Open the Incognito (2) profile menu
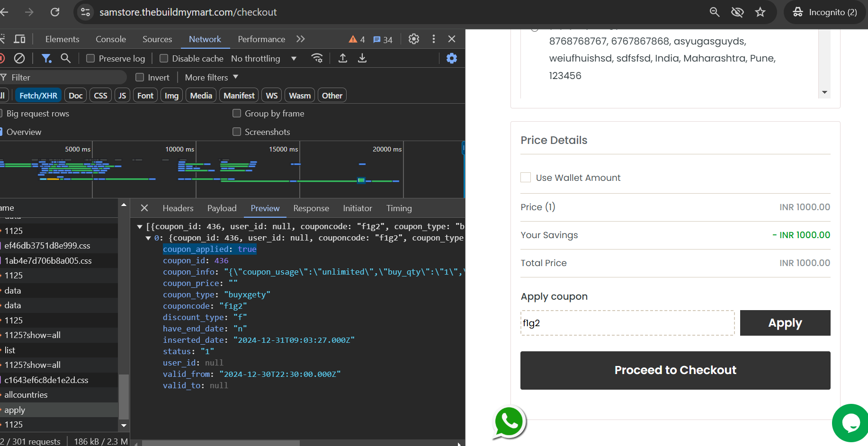The image size is (868, 446). [x=825, y=12]
